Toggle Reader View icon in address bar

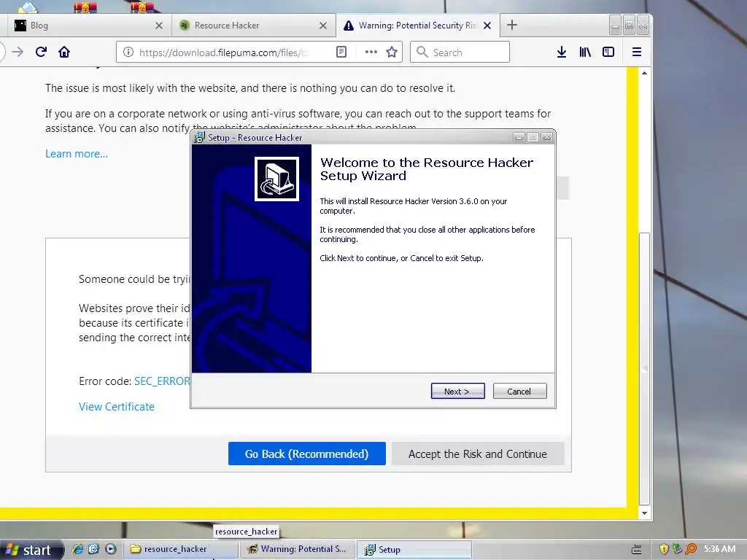click(341, 52)
